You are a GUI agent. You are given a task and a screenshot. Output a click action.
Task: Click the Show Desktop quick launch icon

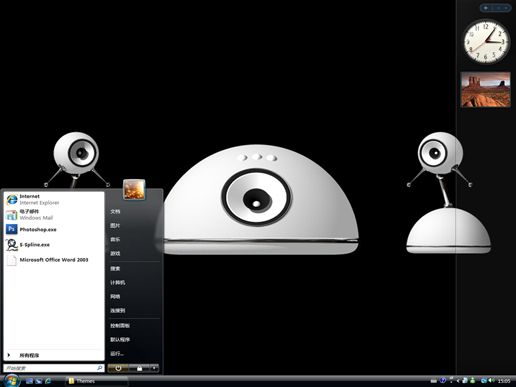tap(29, 381)
